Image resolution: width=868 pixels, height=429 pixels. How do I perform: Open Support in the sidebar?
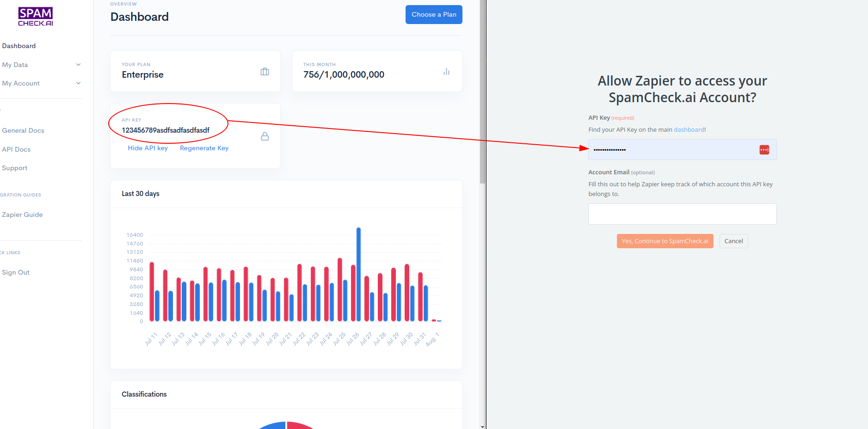coord(15,168)
